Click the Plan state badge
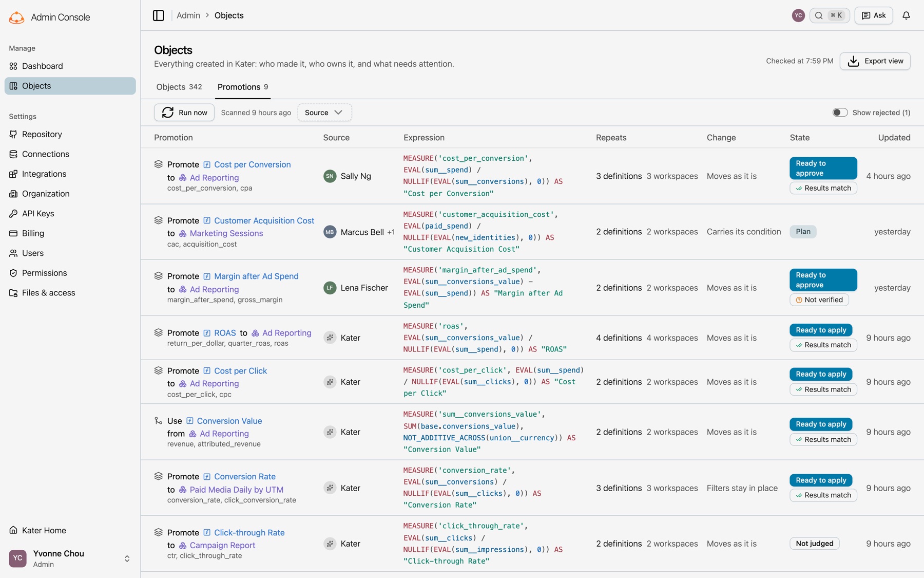Screen dimensions: 924x578 (x=803, y=232)
